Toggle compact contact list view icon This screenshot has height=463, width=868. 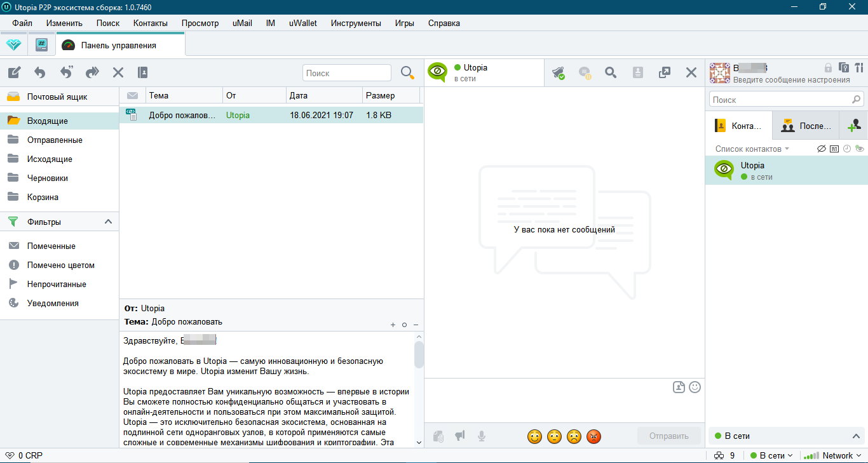(834, 149)
